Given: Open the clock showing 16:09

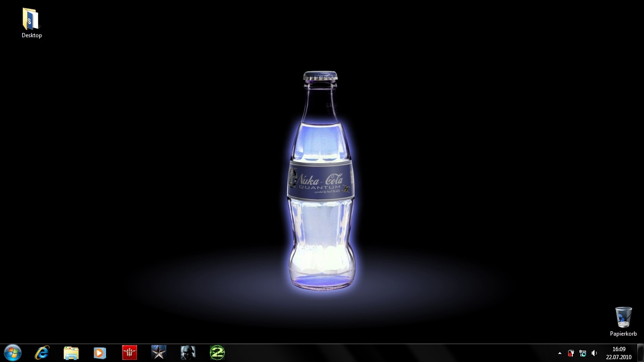Looking at the screenshot, I should coord(619,353).
